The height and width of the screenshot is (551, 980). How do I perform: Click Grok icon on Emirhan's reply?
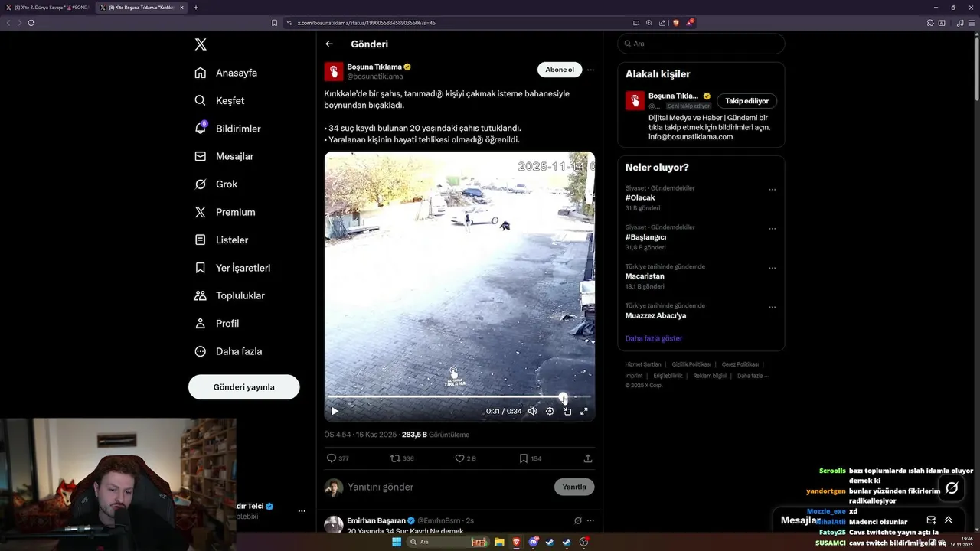point(578,520)
